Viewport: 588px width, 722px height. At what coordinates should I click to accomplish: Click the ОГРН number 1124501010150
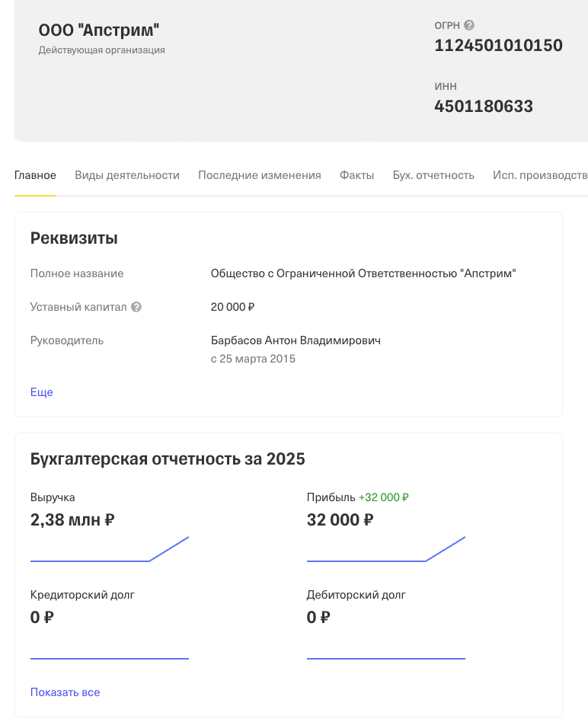coord(498,45)
